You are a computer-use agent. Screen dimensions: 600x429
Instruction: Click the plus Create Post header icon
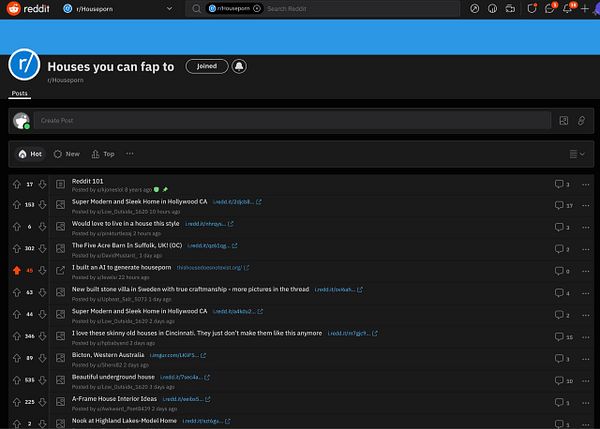point(584,8)
